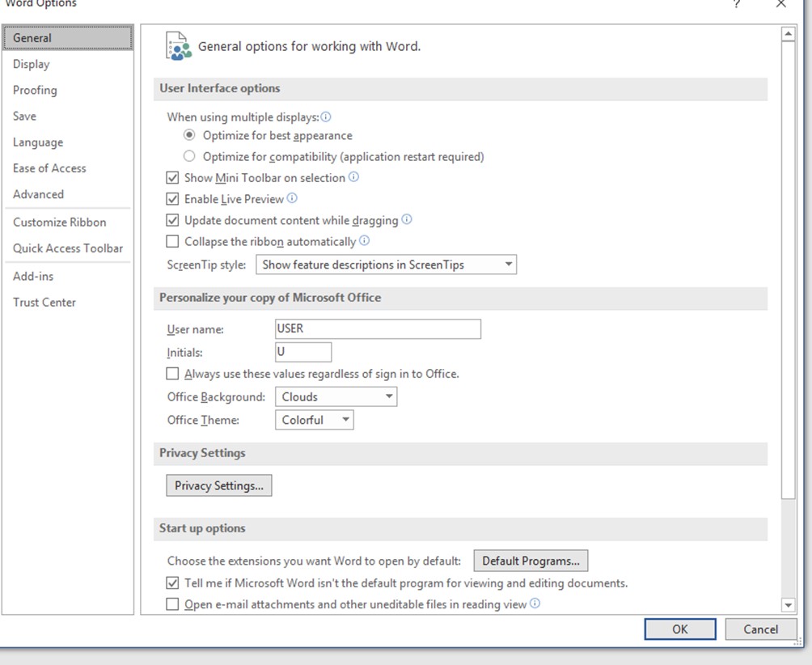Enable Open e-mail attachments in reading view
812x665 pixels.
pos(172,604)
